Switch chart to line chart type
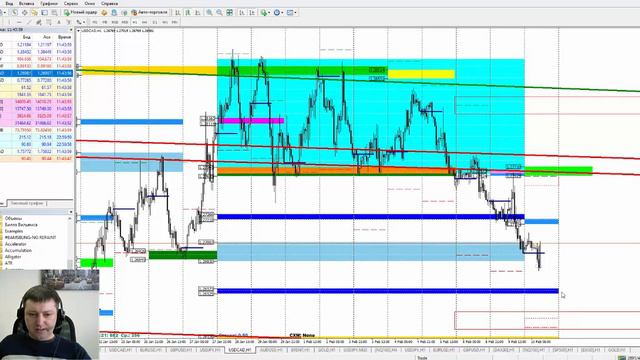 197,13
